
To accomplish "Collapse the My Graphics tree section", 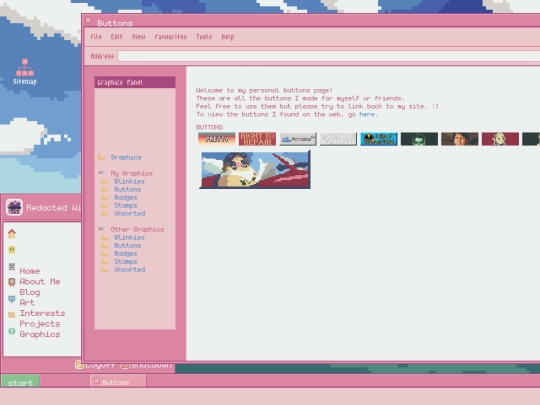I will click(101, 173).
